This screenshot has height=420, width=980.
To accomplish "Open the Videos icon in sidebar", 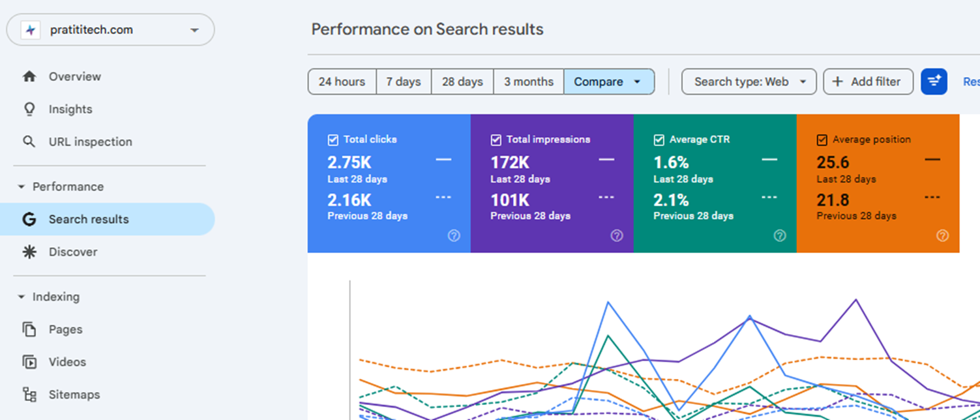I will pyautogui.click(x=29, y=362).
